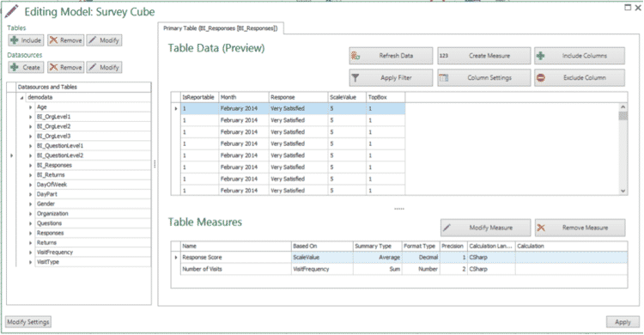
Task: Click the Modify Settings button
Action: coord(28,322)
